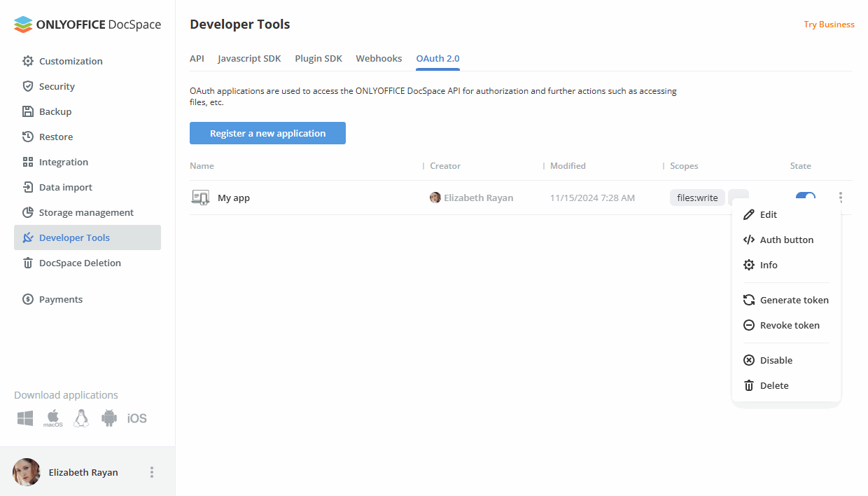Switch to the API tab

(x=197, y=58)
